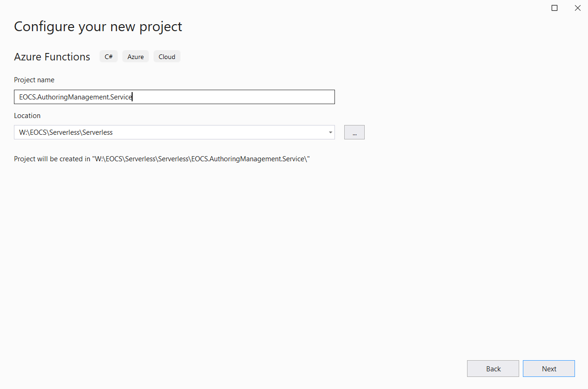Screen dimensions: 588x389
Task: Select the Cloud project type tag
Action: (x=167, y=56)
